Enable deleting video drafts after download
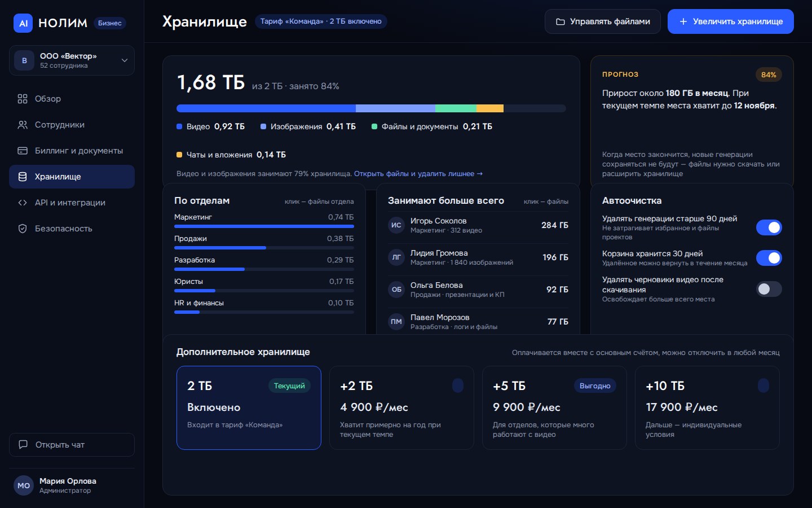This screenshot has height=508, width=812. [x=769, y=289]
